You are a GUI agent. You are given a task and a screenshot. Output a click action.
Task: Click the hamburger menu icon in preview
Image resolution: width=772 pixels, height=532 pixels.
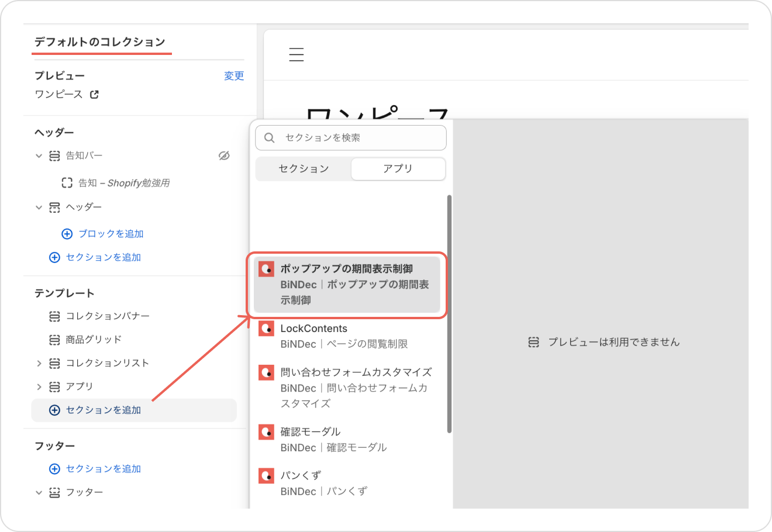point(297,55)
